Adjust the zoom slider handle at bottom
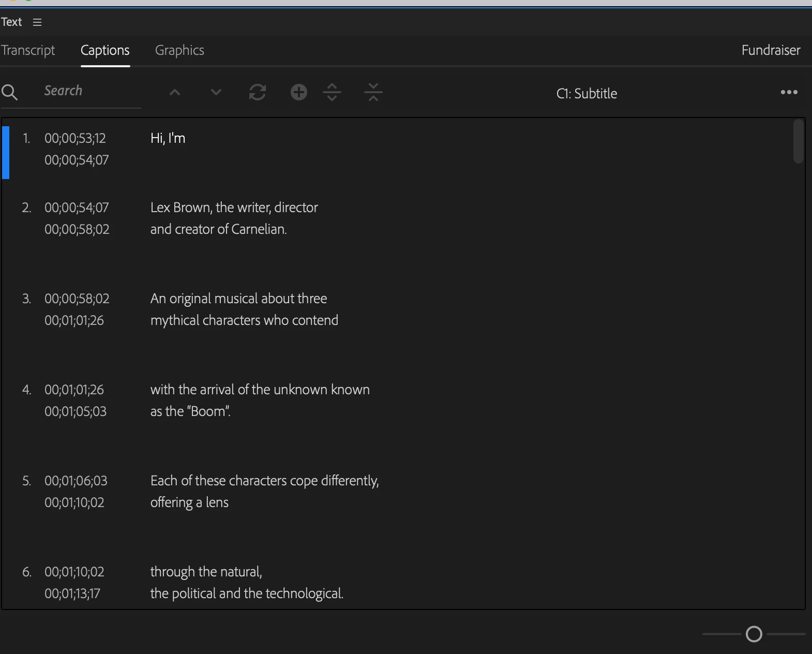 pyautogui.click(x=754, y=634)
